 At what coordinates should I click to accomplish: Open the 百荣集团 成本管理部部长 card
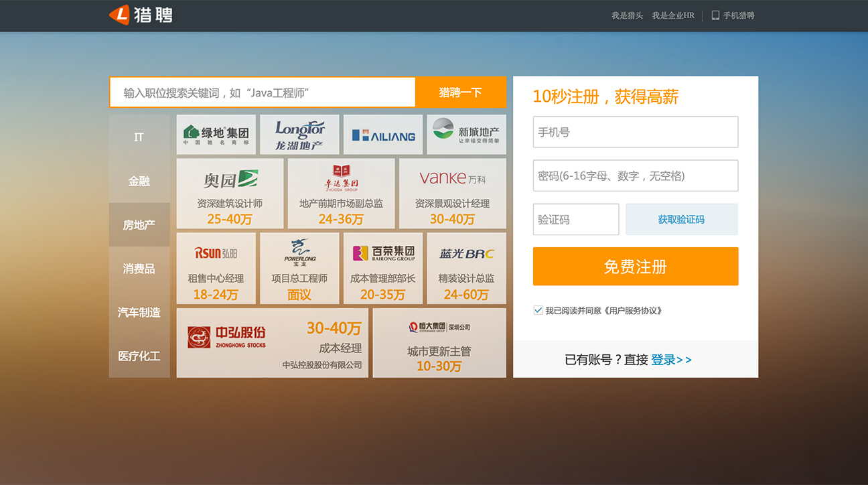[x=383, y=269]
